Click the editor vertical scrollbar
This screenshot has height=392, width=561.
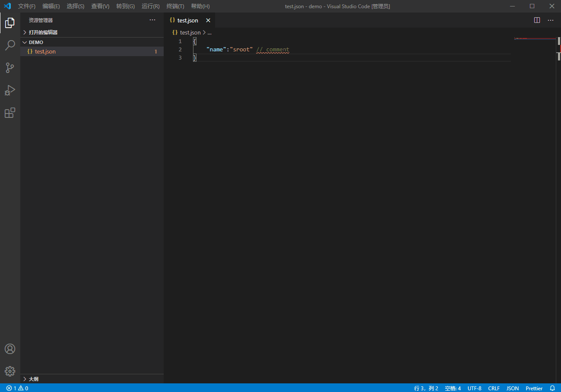click(558, 209)
